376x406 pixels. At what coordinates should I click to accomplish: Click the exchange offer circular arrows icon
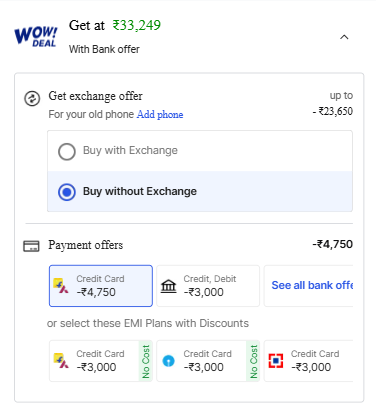tap(32, 99)
